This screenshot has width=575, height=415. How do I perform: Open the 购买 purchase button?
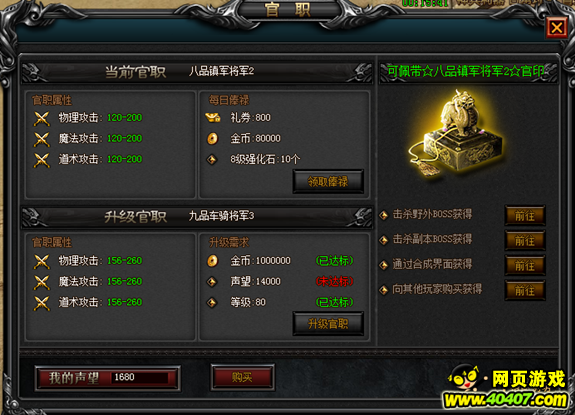coord(242,377)
